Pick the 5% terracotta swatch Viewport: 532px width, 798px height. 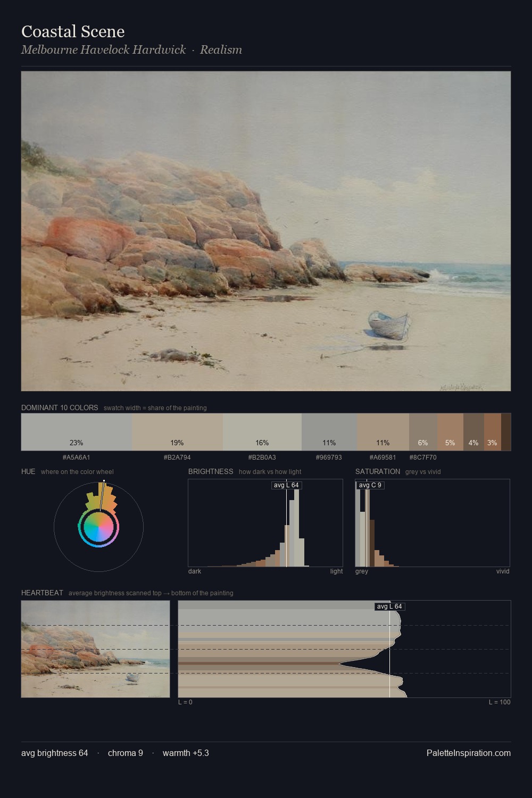pos(450,432)
